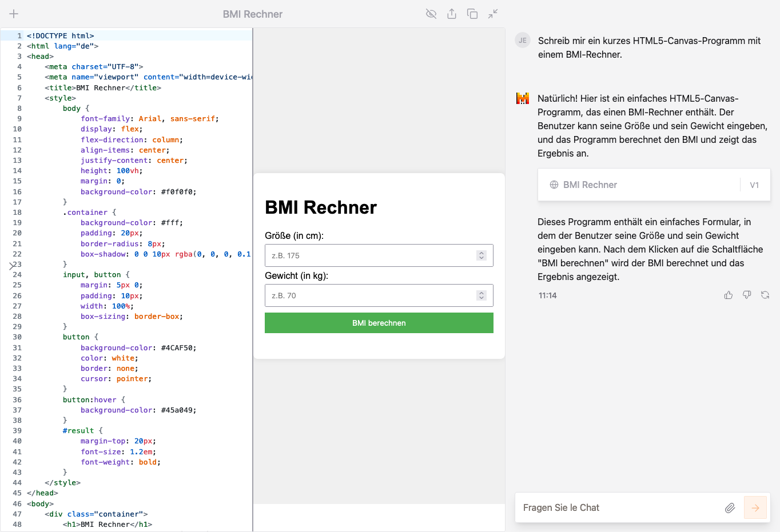Open the BMI Rechner artifact card
The width and height of the screenshot is (780, 532).
point(654,185)
